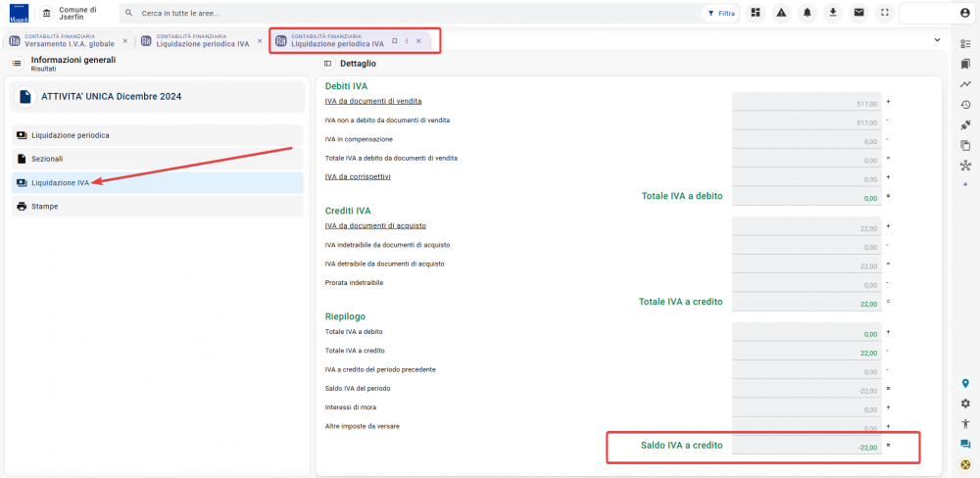Image resolution: width=980 pixels, height=478 pixels.
Task: Open the bookmarks icon in right sidebar
Action: [x=965, y=64]
